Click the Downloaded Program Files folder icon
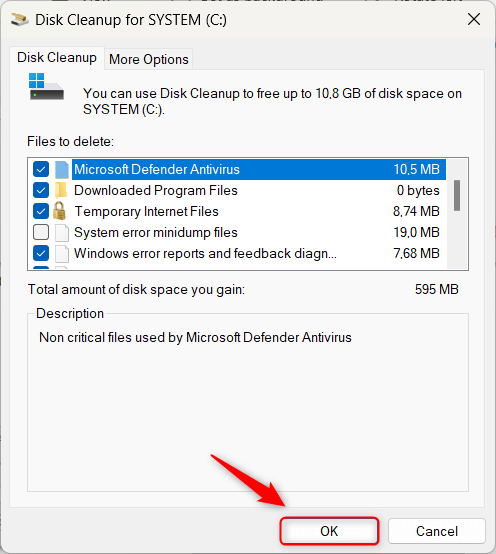Screen dimensions: 496x554 61,190
